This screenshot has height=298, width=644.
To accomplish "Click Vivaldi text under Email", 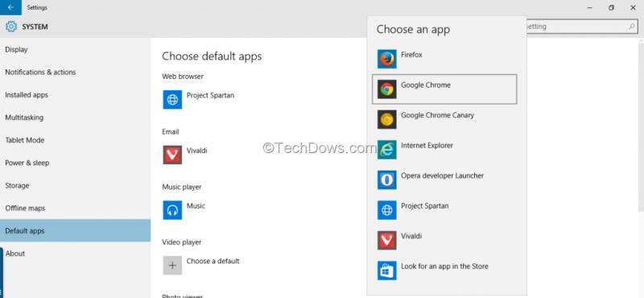I will pos(196,151).
